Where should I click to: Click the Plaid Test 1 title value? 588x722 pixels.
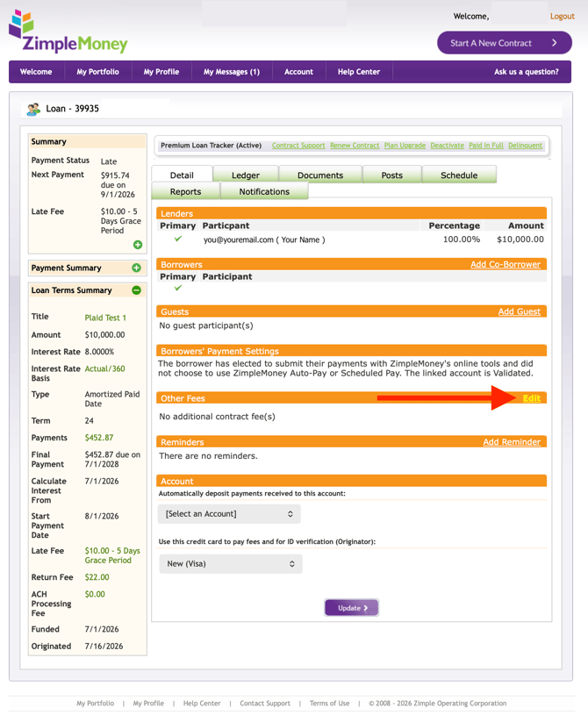pos(105,318)
